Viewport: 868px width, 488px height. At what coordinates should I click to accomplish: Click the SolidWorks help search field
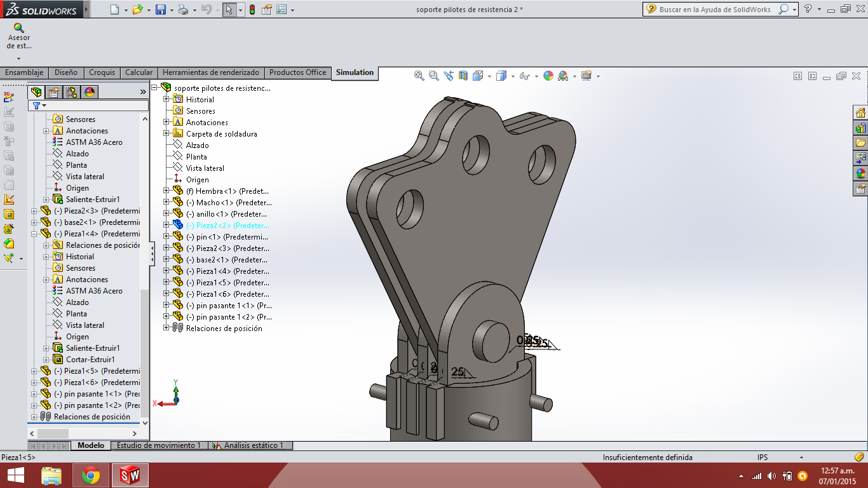pyautogui.click(x=716, y=10)
